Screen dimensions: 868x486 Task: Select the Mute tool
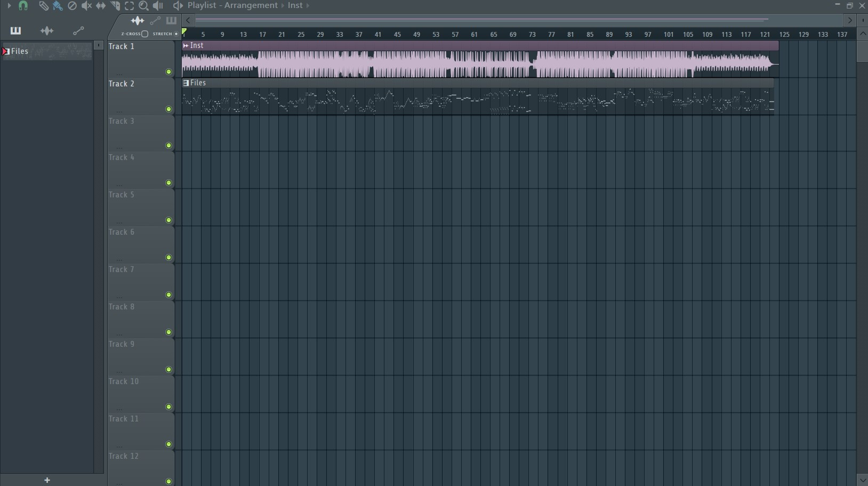tap(86, 6)
